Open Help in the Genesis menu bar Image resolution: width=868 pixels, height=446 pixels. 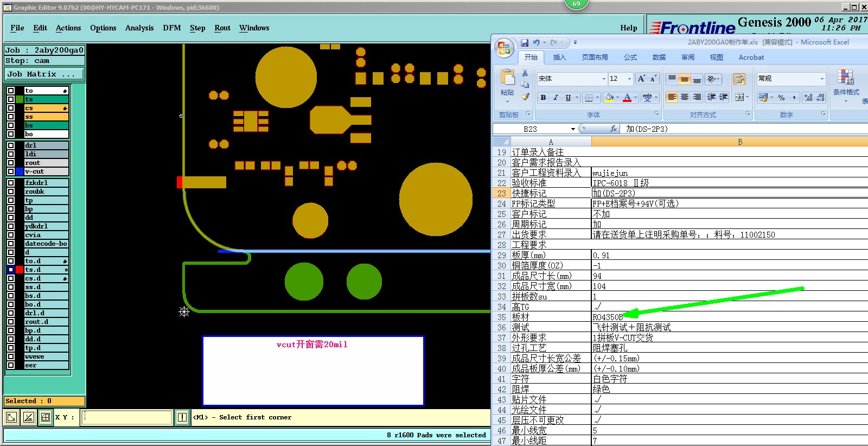pos(629,28)
